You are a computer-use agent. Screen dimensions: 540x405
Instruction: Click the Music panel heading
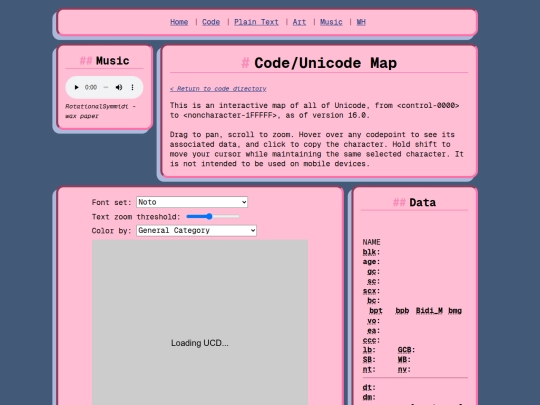pyautogui.click(x=113, y=61)
